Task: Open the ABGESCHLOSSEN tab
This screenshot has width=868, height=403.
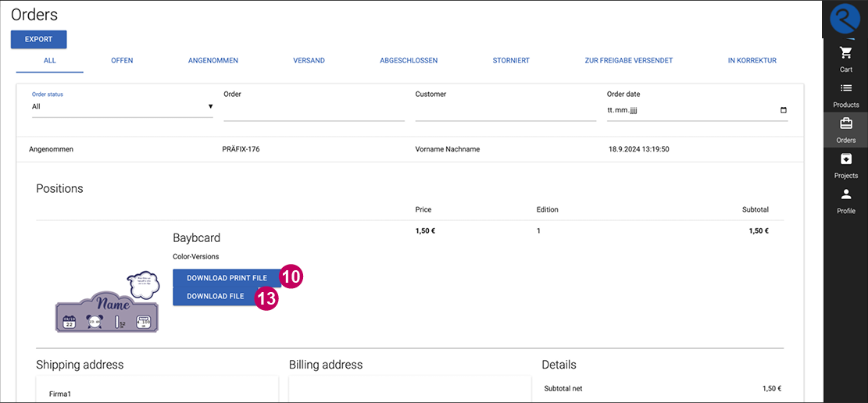Action: coord(409,61)
